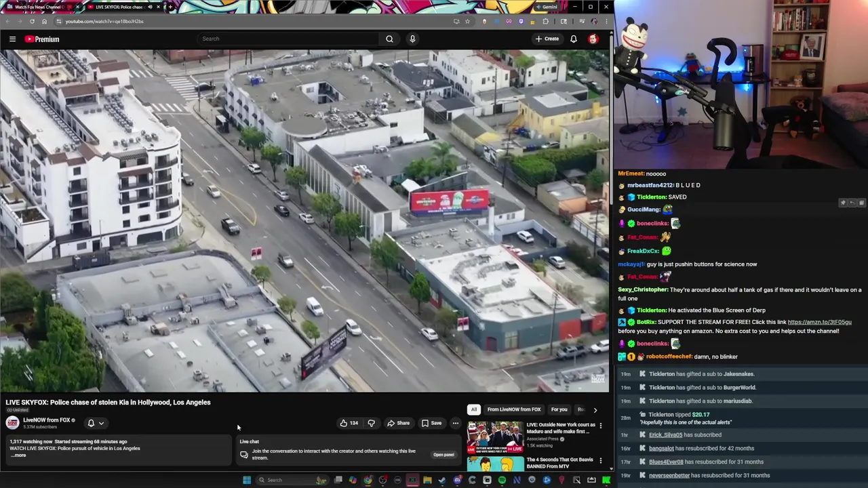
Task: Focus the YouTube search field
Action: 288,39
